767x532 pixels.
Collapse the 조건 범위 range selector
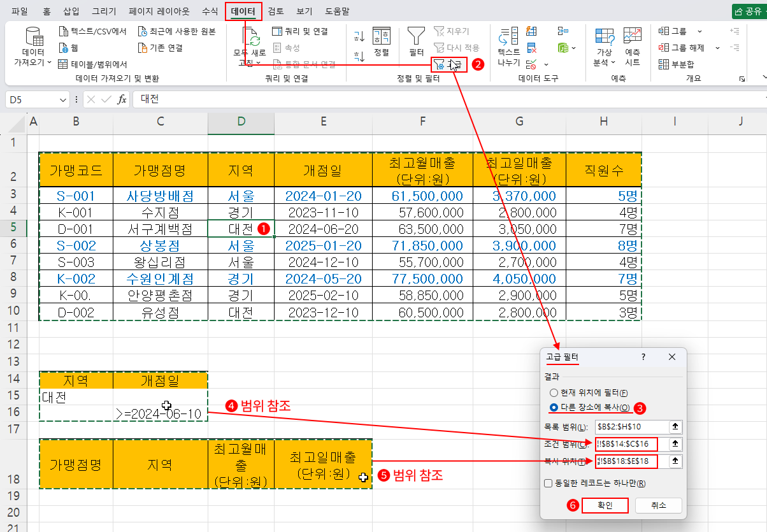pos(675,443)
